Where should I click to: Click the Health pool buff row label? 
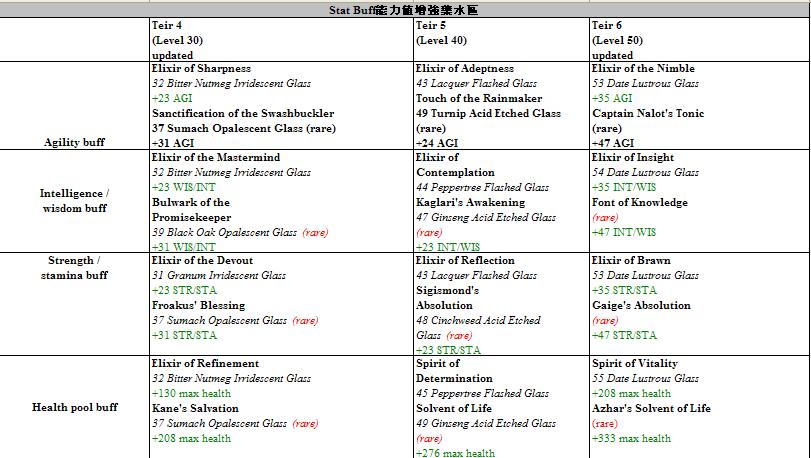74,408
